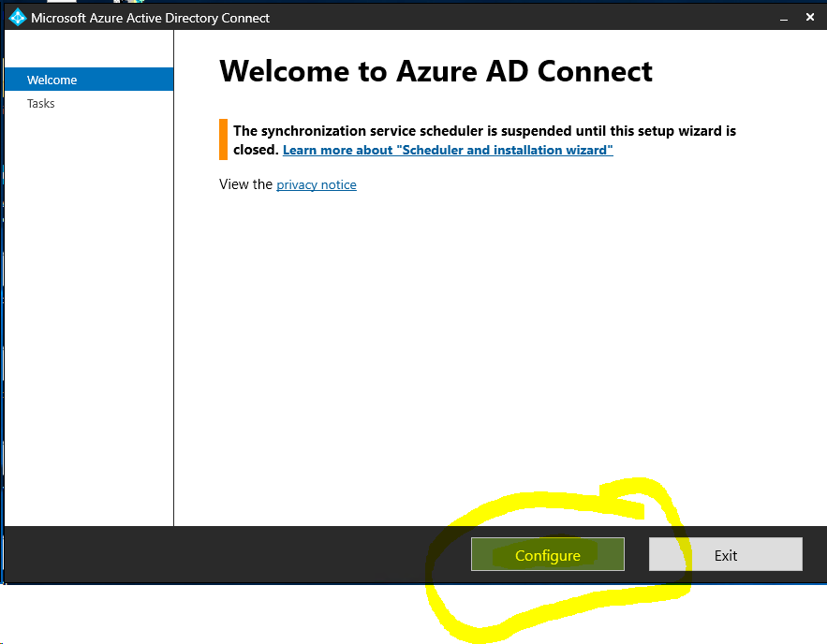The height and width of the screenshot is (644, 827).
Task: Open the Scheduler and installation wizard link
Action: coord(448,150)
